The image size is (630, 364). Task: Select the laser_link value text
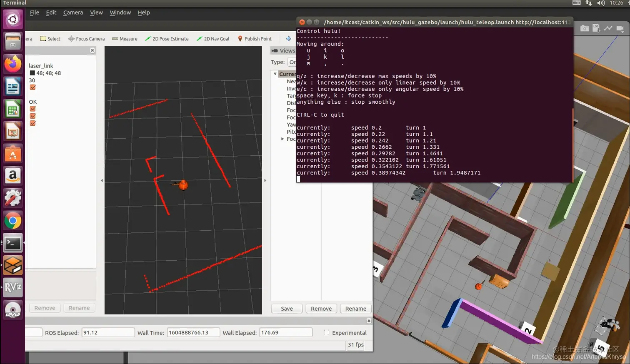coord(41,66)
